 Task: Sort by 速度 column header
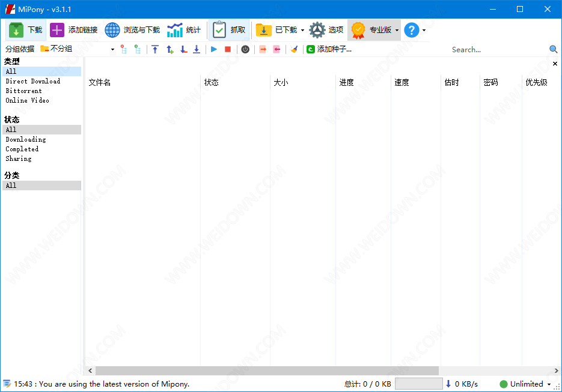pyautogui.click(x=416, y=83)
